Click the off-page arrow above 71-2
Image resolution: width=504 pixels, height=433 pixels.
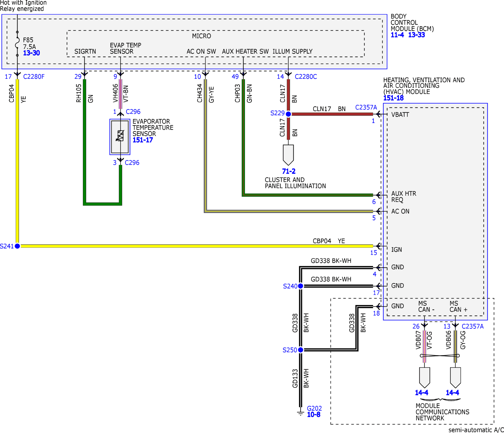click(x=288, y=155)
